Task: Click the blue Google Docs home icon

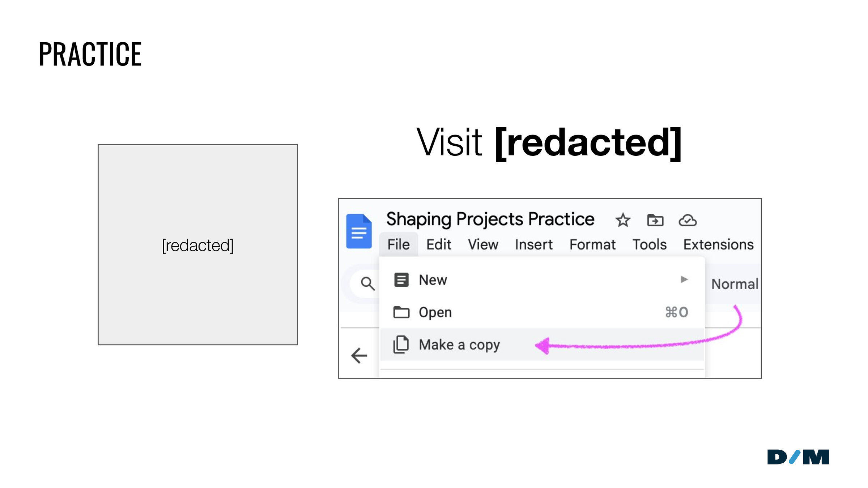Action: (x=359, y=231)
